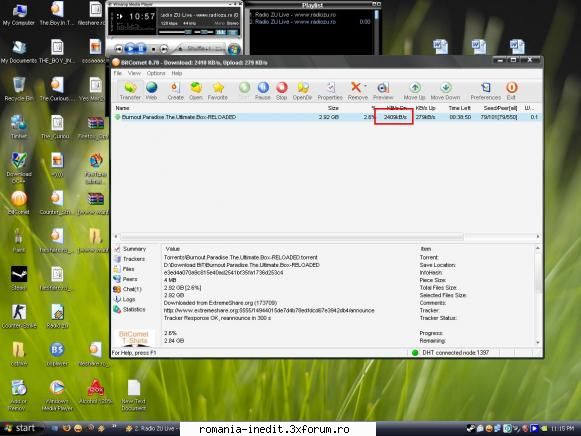Click the Preview toolbar icon
The height and width of the screenshot is (436, 581).
click(383, 91)
